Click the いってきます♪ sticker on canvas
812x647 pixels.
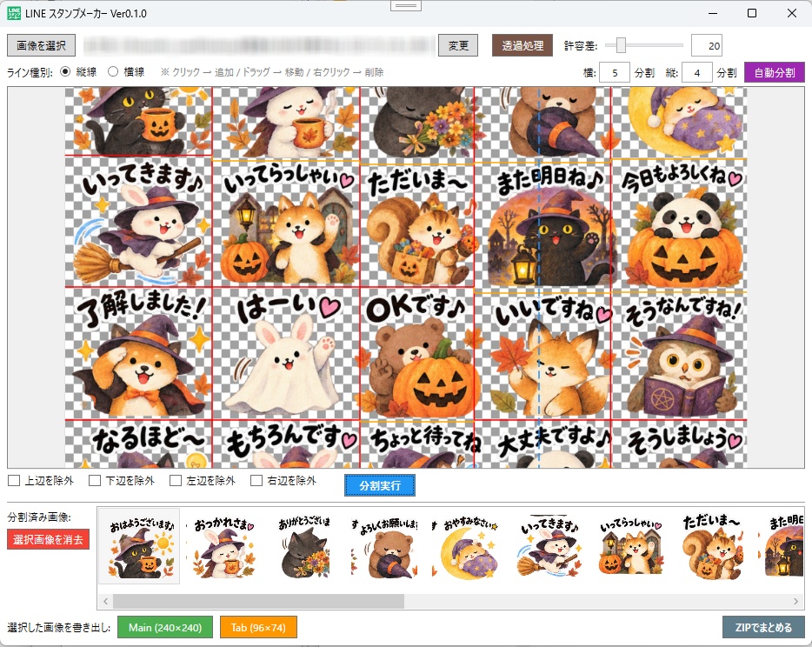[x=139, y=222]
